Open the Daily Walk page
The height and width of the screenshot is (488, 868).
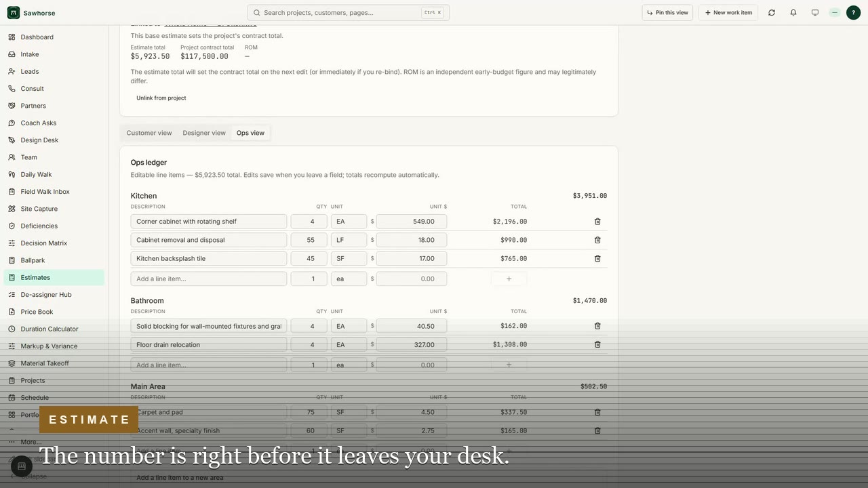pos(54,174)
